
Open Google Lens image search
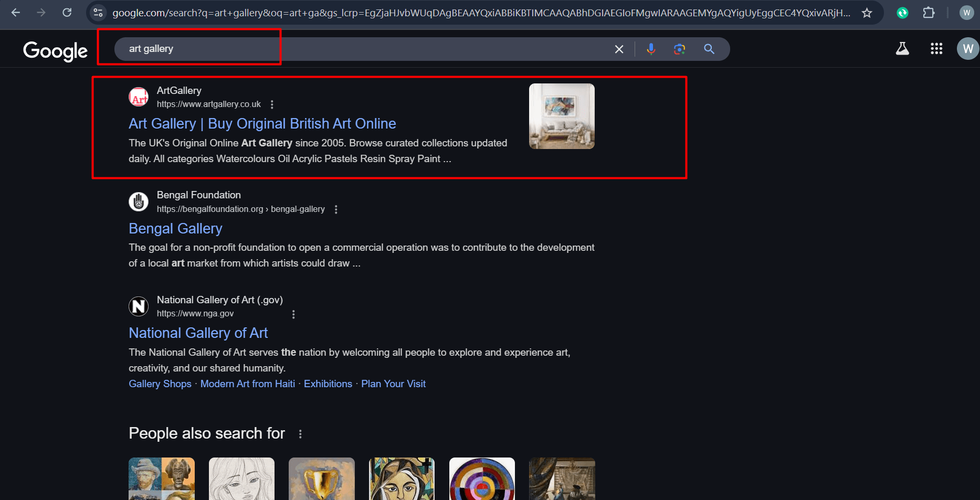click(x=680, y=49)
